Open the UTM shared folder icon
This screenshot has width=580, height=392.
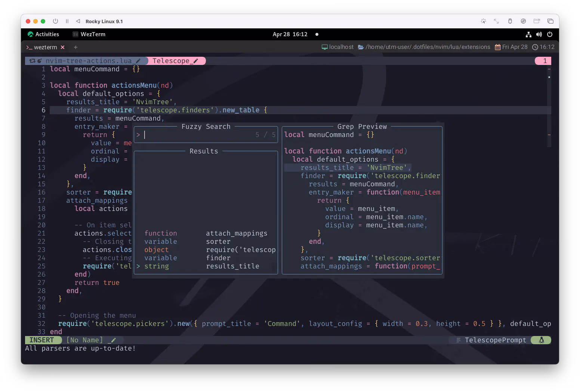pyautogui.click(x=537, y=21)
